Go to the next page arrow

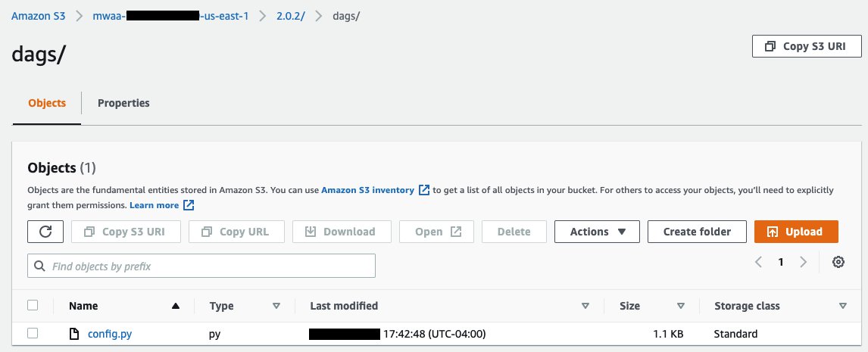(803, 262)
